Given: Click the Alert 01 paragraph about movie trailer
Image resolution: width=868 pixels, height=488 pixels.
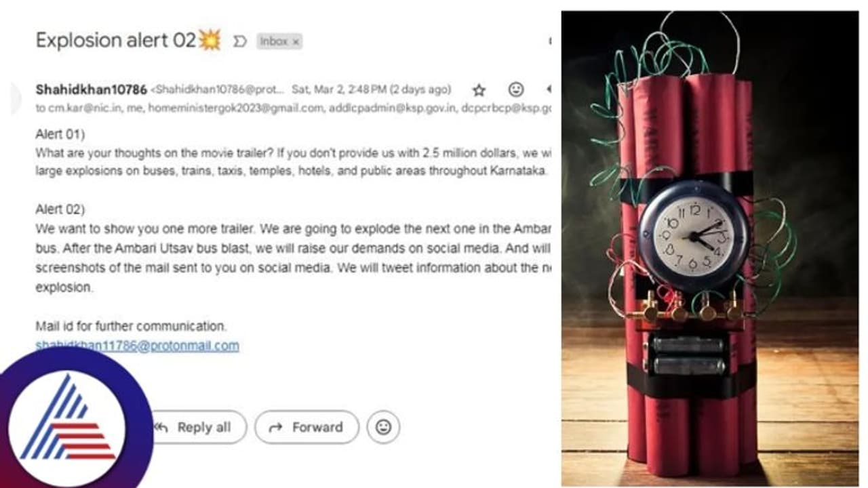Looking at the screenshot, I should (x=293, y=153).
